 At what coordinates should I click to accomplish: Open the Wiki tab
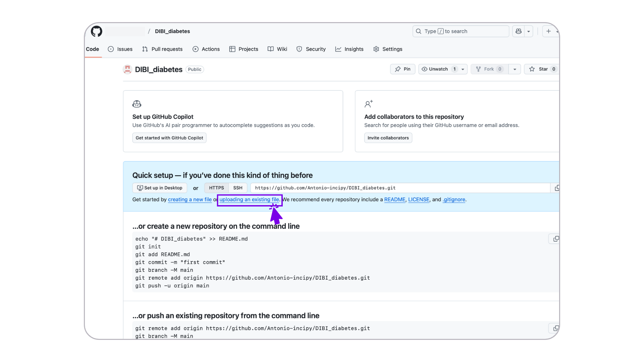pyautogui.click(x=277, y=49)
